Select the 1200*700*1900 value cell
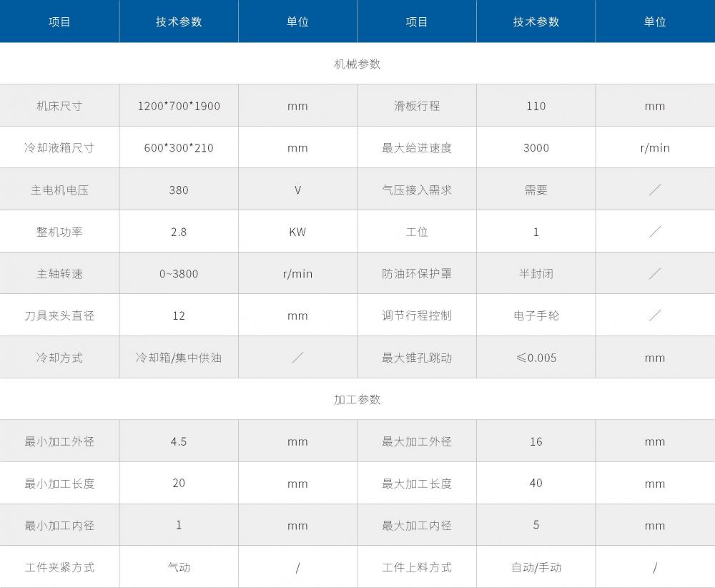 click(179, 106)
